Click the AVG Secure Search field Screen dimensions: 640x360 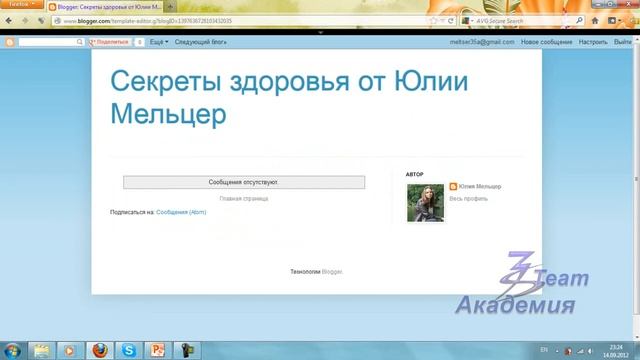click(524, 21)
